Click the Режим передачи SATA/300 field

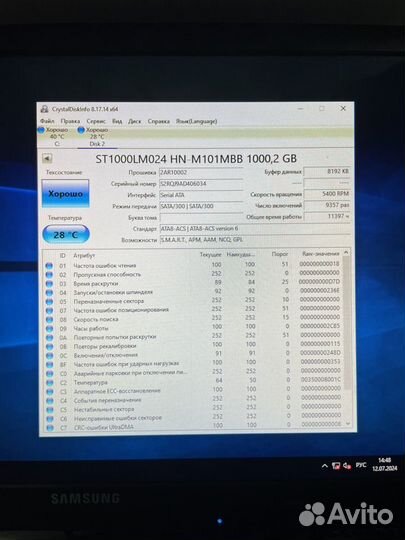point(201,206)
